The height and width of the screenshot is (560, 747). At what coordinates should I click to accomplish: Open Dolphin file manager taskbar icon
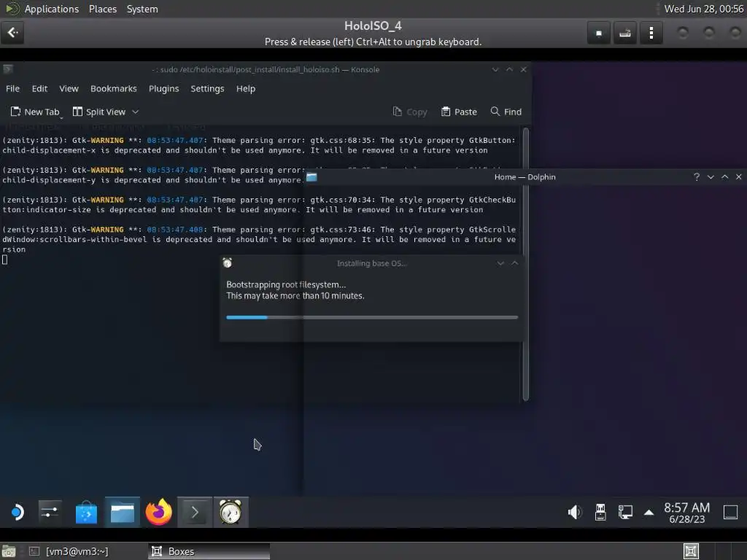(x=123, y=513)
